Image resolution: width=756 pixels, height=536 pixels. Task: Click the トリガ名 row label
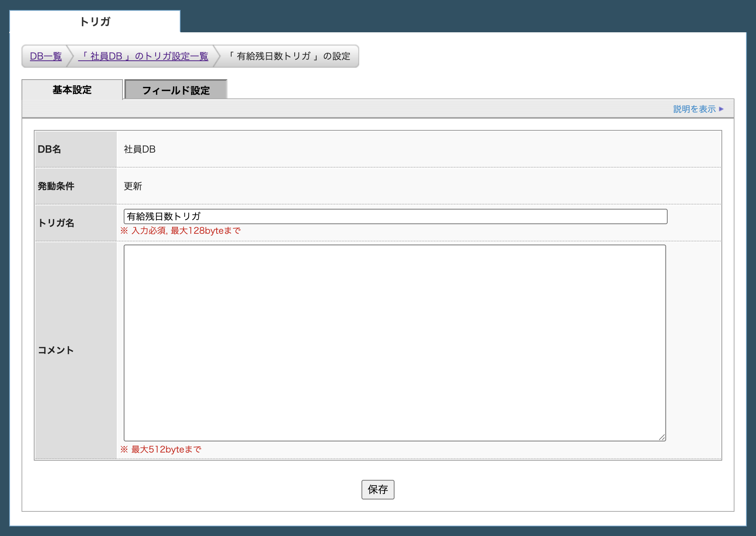pyautogui.click(x=56, y=223)
